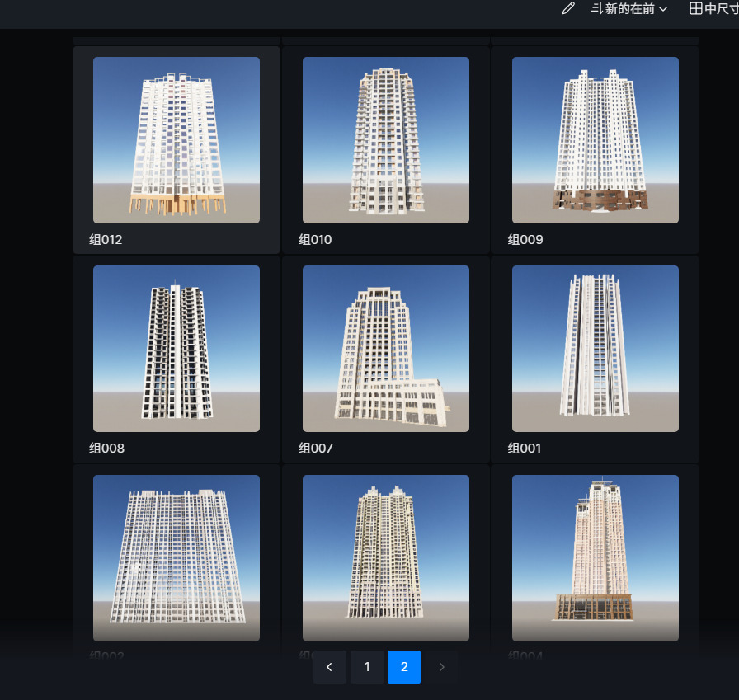The image size is (739, 700).
Task: Select page 2 in pagination
Action: point(404,667)
